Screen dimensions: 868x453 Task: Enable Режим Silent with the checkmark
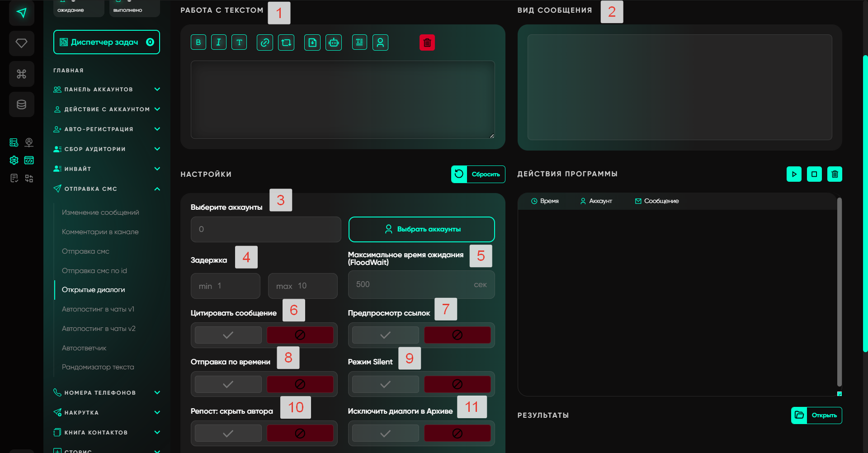click(x=385, y=384)
